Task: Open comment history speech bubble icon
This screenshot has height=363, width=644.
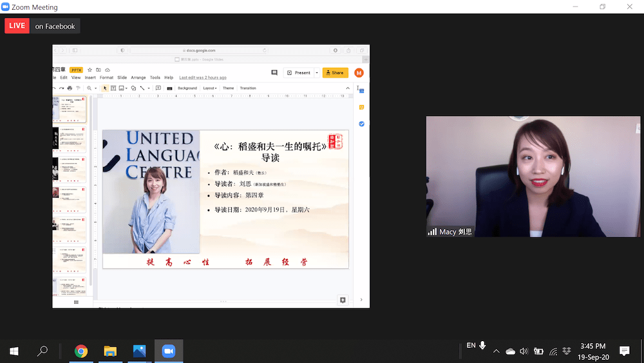Action: pyautogui.click(x=274, y=73)
